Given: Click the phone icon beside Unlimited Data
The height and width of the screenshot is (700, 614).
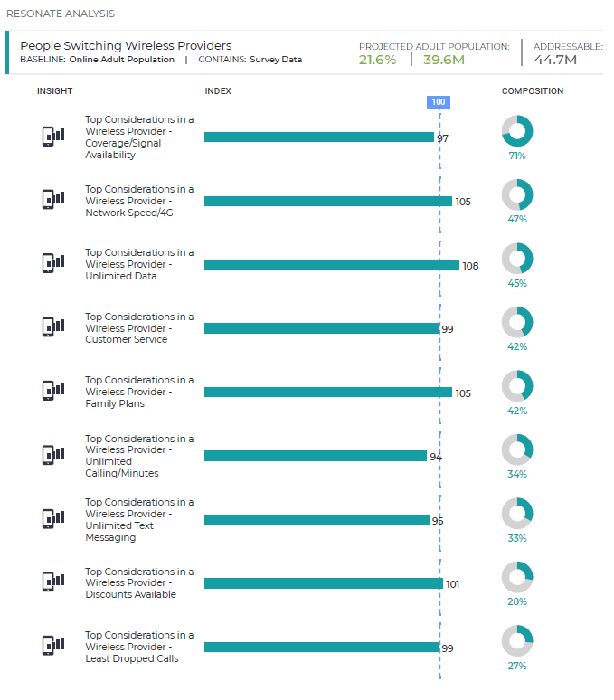Looking at the screenshot, I should click(53, 263).
